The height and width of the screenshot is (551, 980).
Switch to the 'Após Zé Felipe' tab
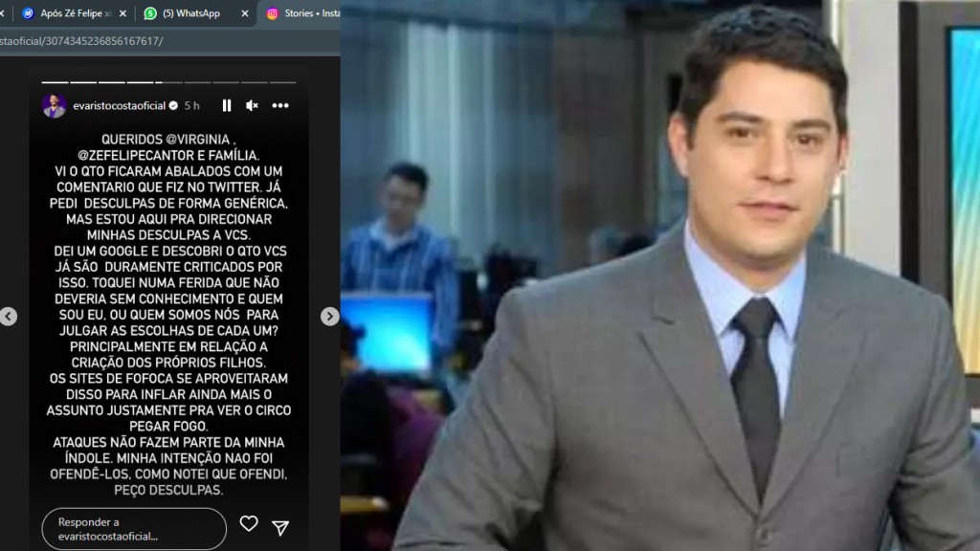(x=77, y=13)
